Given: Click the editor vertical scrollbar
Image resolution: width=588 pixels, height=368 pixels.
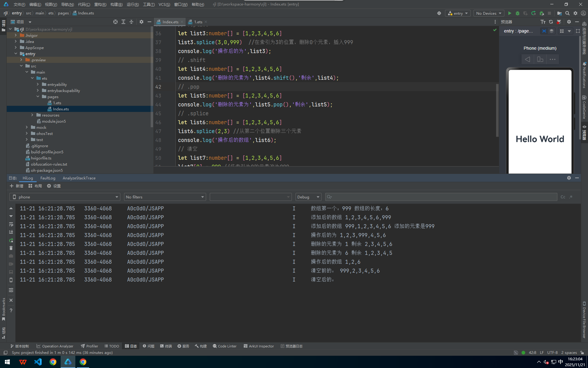Looking at the screenshot, I should point(497,110).
